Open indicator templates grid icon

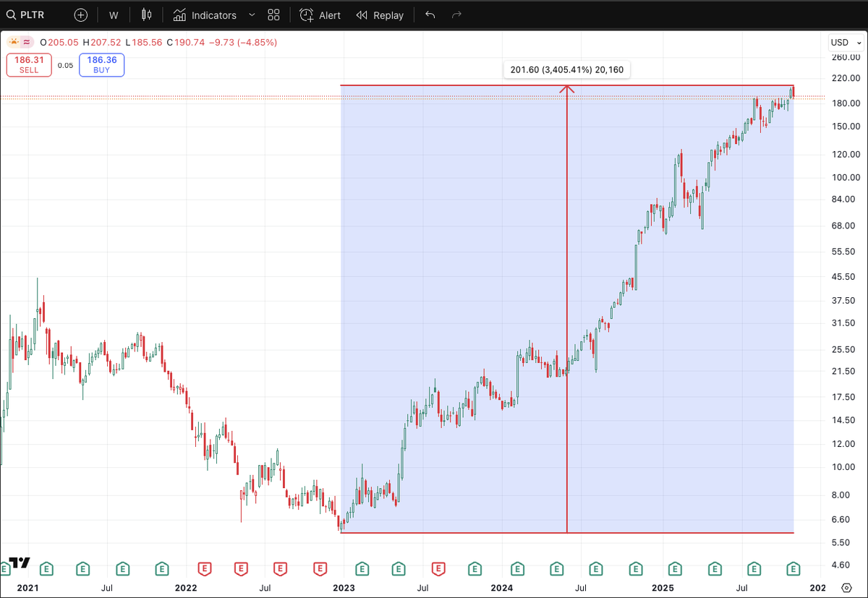[273, 15]
